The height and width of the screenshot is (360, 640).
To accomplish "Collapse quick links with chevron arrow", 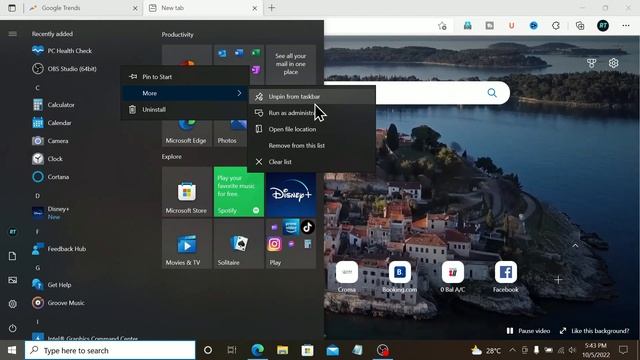I will point(575,246).
